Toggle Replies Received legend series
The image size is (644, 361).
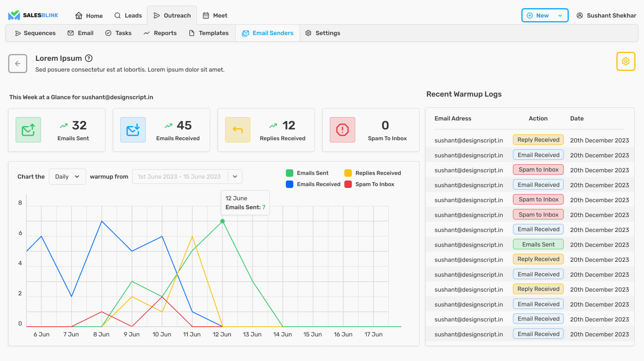coord(373,173)
